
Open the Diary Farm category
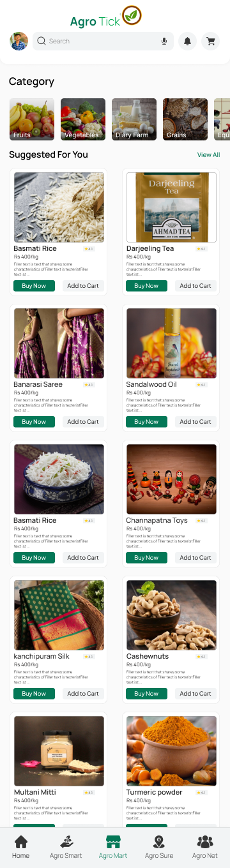coord(134,119)
